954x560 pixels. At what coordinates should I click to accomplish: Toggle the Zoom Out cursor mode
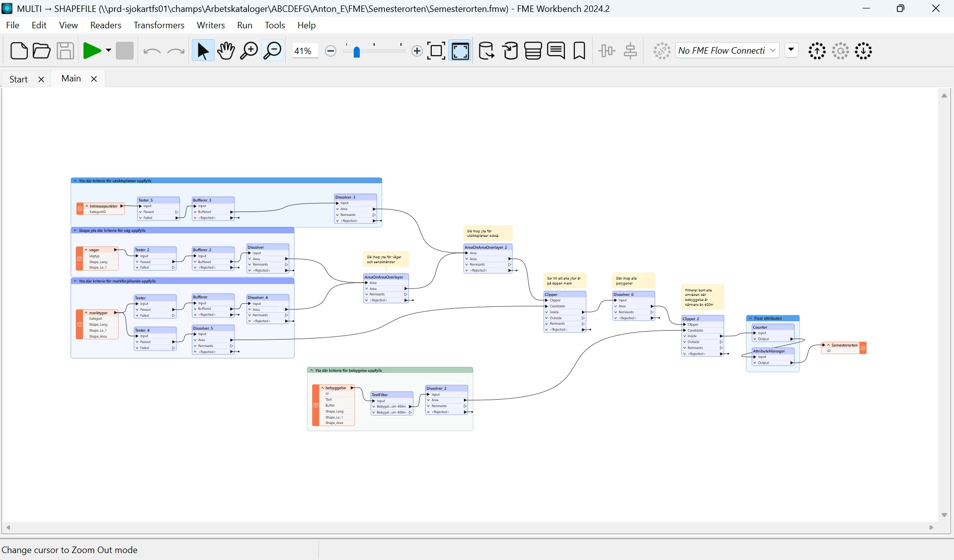pos(273,51)
